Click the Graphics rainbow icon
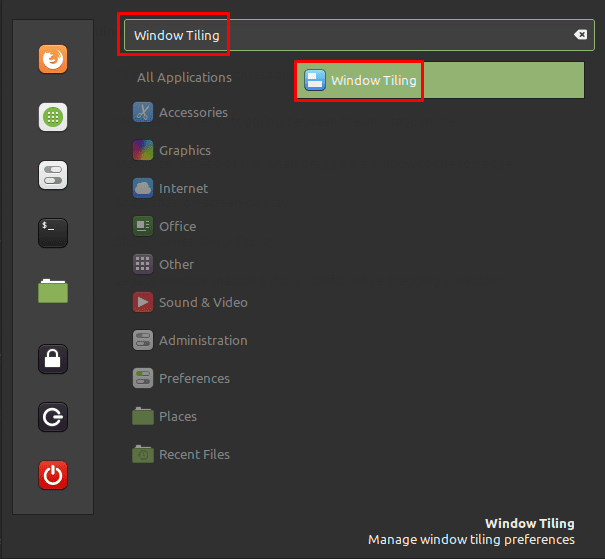The image size is (605, 559). pyautogui.click(x=143, y=150)
